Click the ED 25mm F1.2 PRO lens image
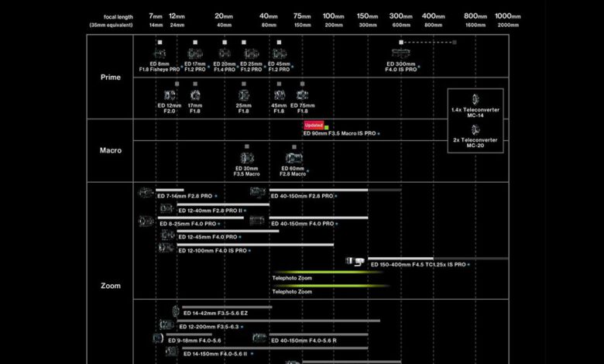This screenshot has height=364, width=604. click(x=251, y=53)
